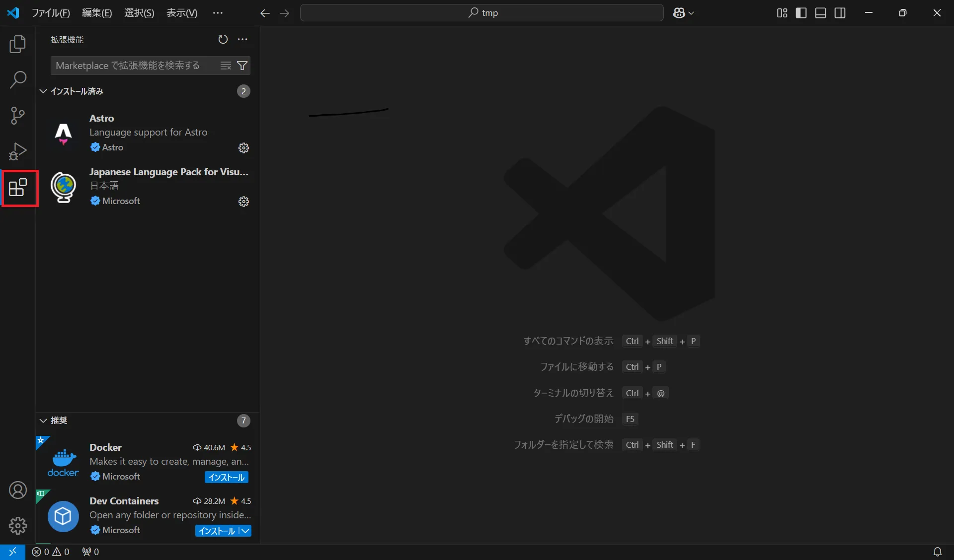Viewport: 954px width, 560px height.
Task: Click Astro extension settings gear
Action: (243, 147)
